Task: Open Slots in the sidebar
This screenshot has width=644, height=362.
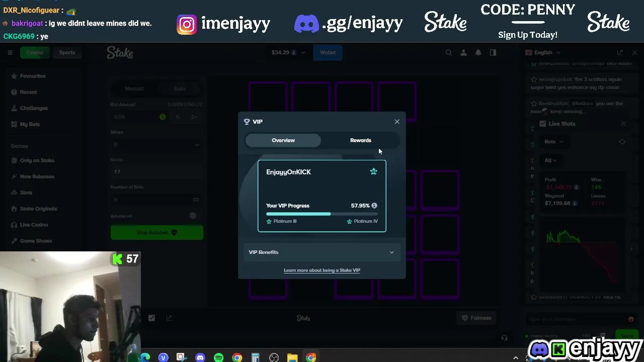Action: coord(26,193)
